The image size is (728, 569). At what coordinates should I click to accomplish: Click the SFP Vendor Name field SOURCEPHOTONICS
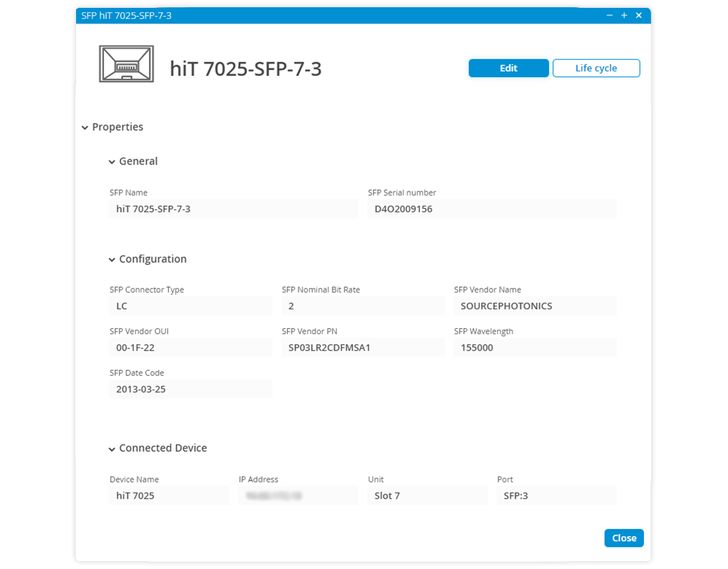coord(535,306)
